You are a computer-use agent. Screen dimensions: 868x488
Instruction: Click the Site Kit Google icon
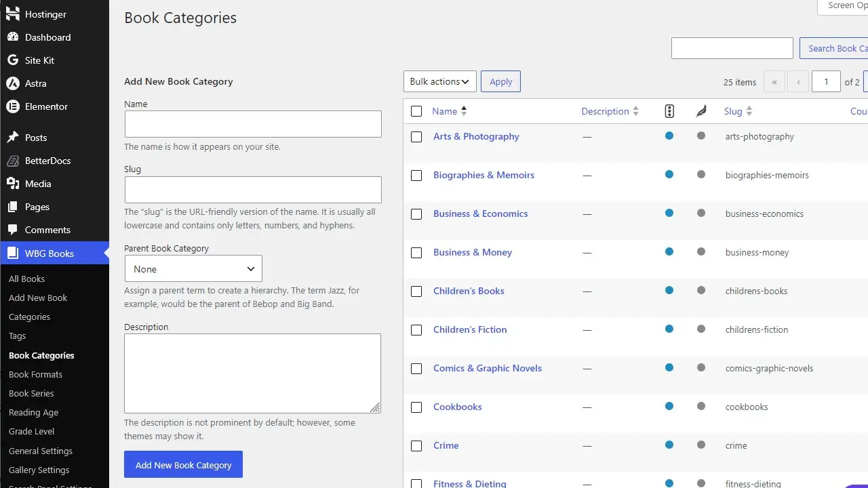(x=12, y=60)
